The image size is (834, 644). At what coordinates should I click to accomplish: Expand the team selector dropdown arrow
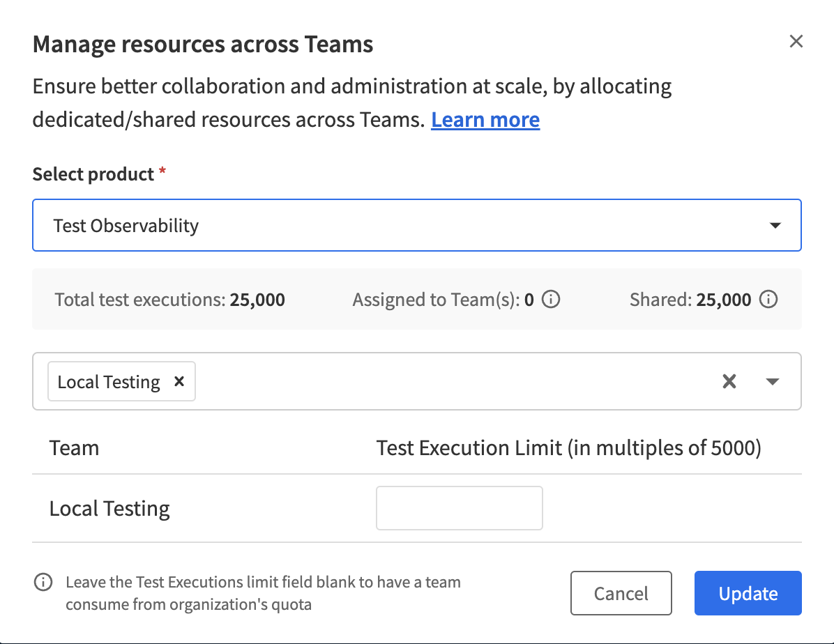(x=773, y=381)
